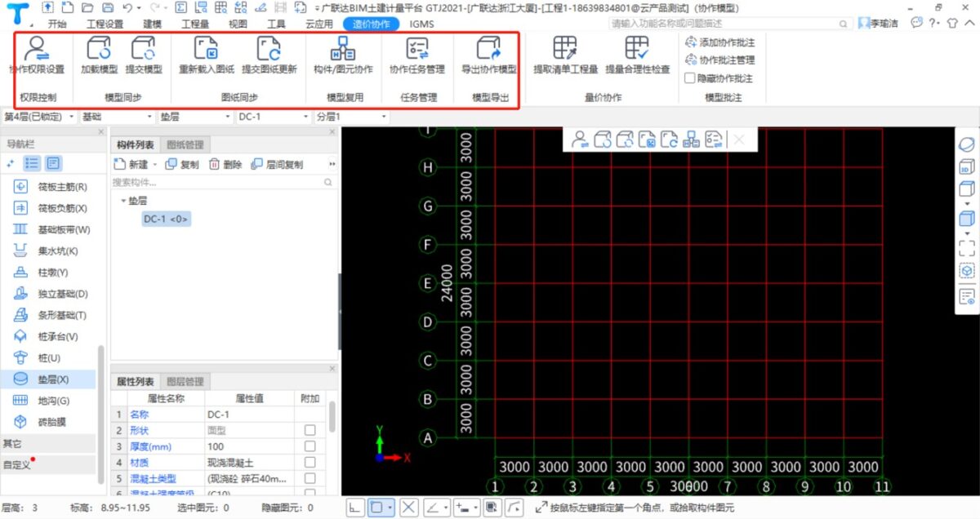The height and width of the screenshot is (519, 980).
Task: Open the 视图 ribbon tab
Action: (238, 24)
